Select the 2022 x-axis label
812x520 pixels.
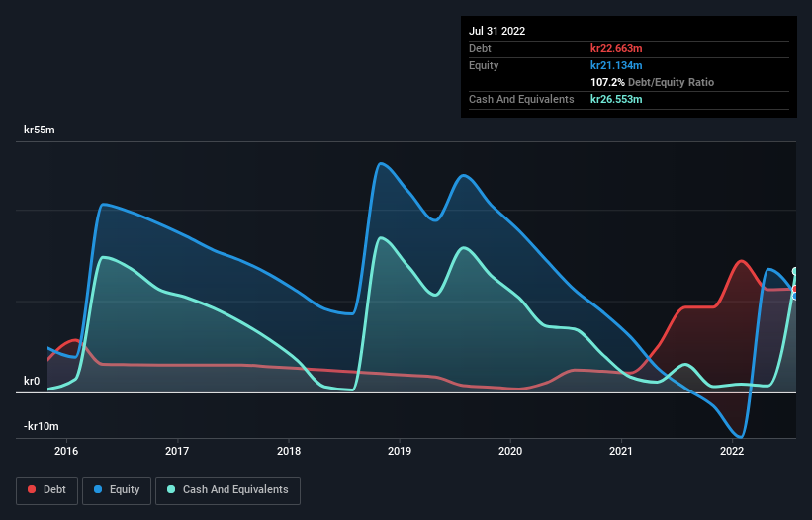point(732,452)
